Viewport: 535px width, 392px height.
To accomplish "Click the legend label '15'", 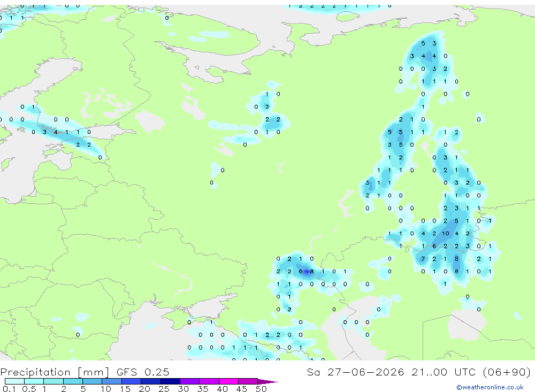I will (125, 389).
